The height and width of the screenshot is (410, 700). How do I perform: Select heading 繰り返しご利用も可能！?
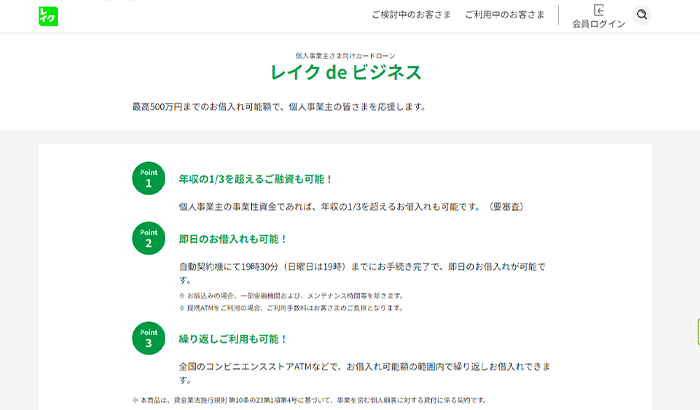point(233,339)
